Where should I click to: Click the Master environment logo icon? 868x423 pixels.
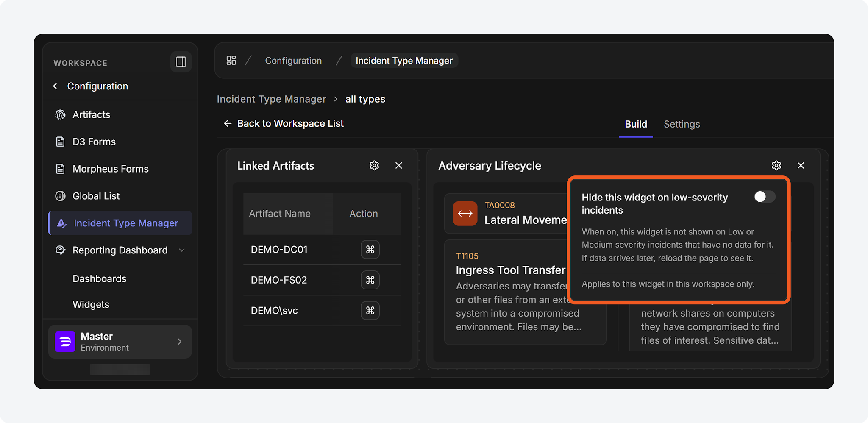point(65,342)
